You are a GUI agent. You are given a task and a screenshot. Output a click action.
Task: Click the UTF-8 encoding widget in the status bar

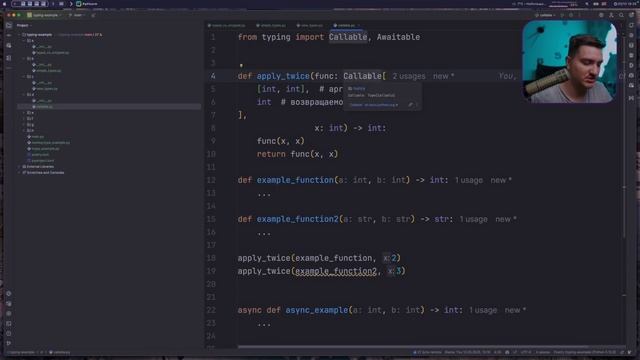click(526, 352)
